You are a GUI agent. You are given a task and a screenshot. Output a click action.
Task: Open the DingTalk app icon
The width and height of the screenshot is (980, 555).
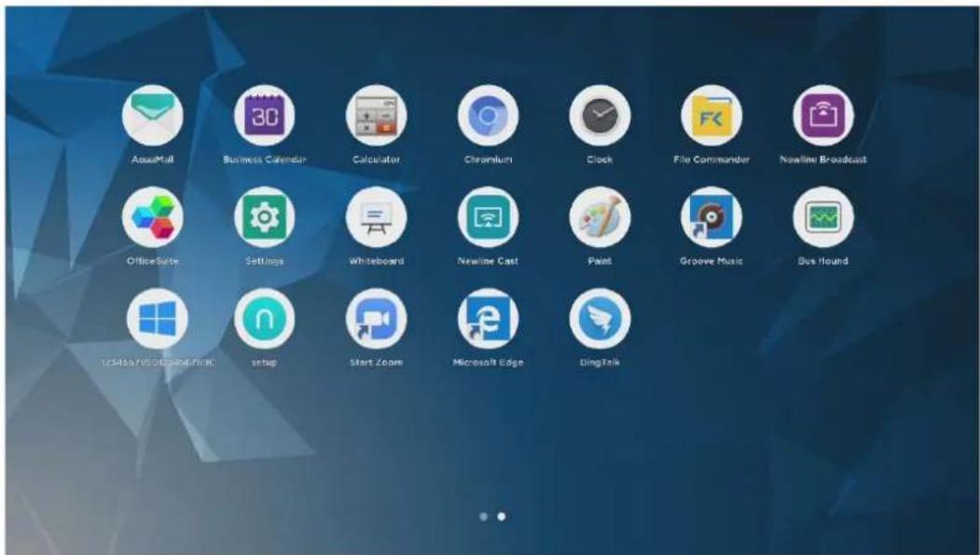(x=600, y=319)
